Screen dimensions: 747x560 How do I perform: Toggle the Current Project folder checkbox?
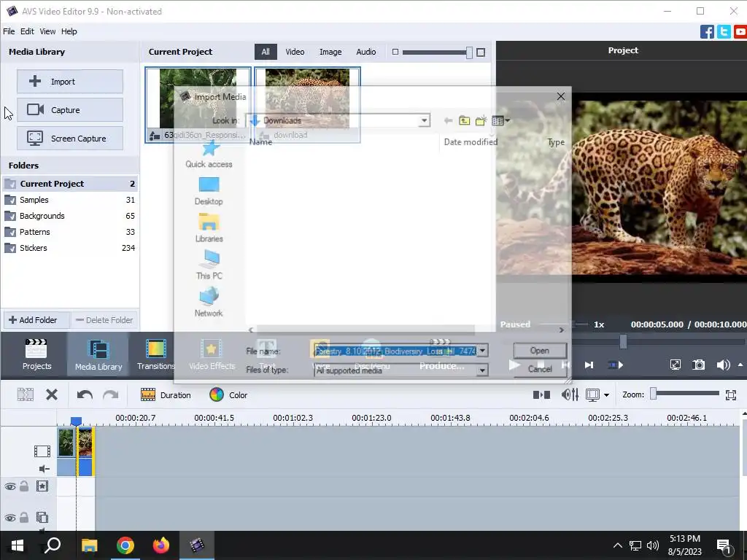click(x=10, y=184)
